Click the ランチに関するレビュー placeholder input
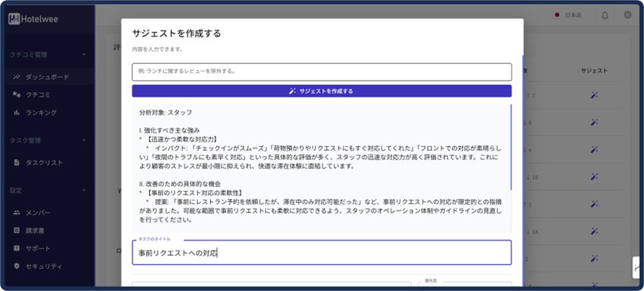644x291 pixels. pyautogui.click(x=321, y=72)
